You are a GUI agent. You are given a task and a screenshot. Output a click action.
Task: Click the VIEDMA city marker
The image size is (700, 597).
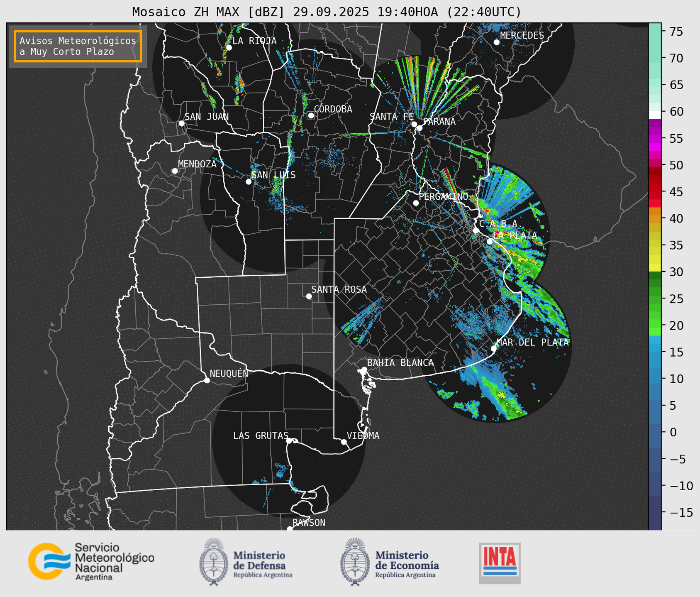pyautogui.click(x=344, y=442)
